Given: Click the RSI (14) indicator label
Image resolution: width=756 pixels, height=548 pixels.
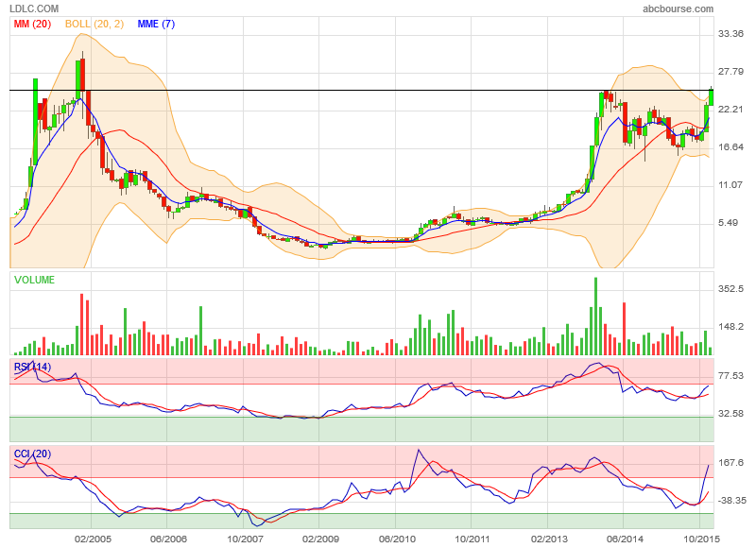Looking at the screenshot, I should tap(32, 368).
